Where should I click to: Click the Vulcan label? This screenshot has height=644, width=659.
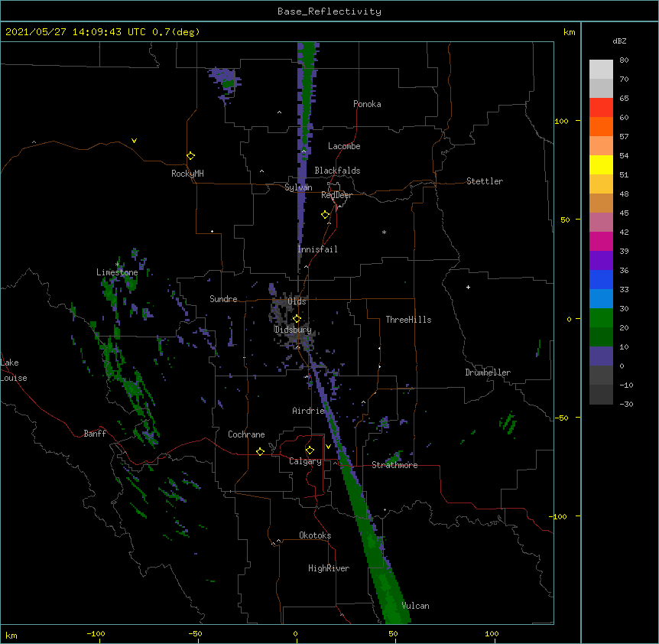415,606
